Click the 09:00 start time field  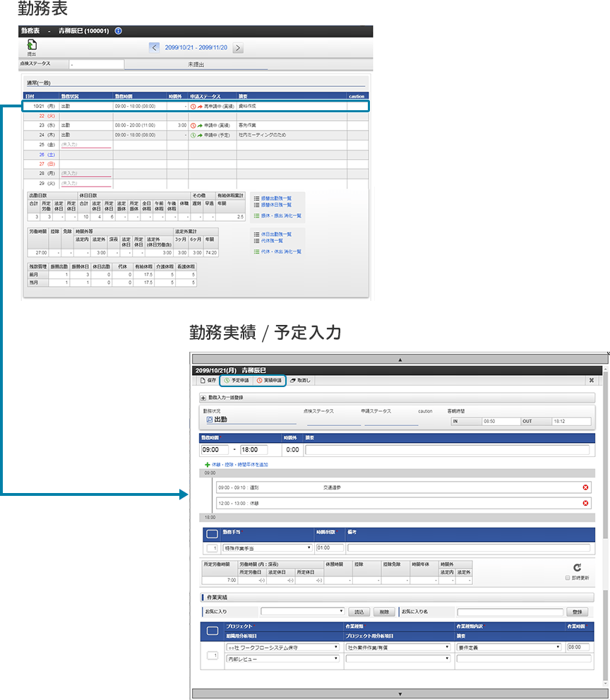[x=215, y=449]
